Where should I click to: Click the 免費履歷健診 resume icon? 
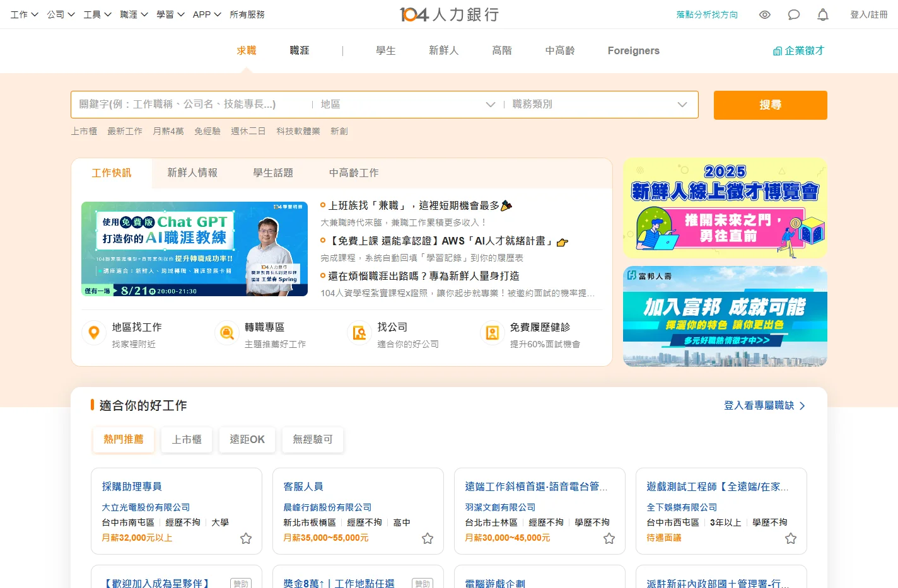pyautogui.click(x=492, y=332)
